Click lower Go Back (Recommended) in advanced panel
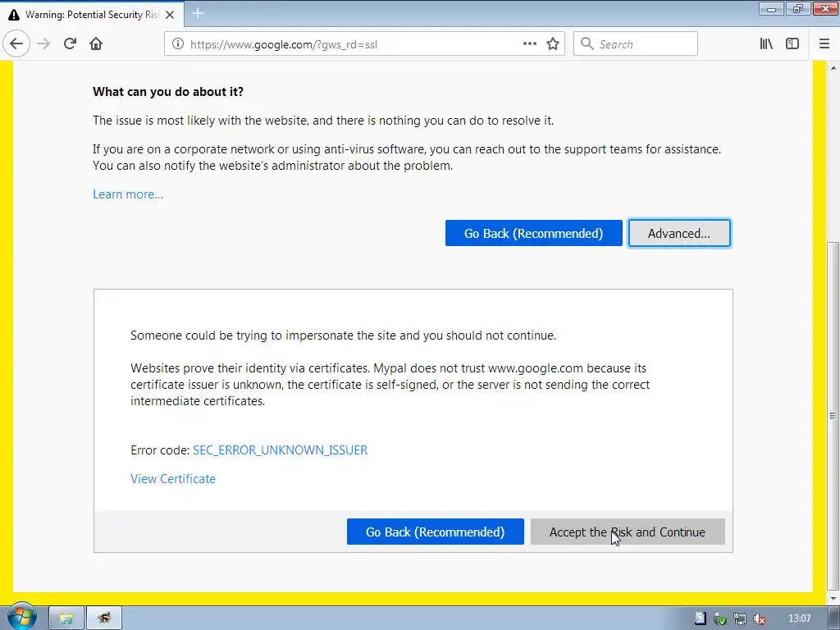This screenshot has height=630, width=840. click(x=435, y=532)
